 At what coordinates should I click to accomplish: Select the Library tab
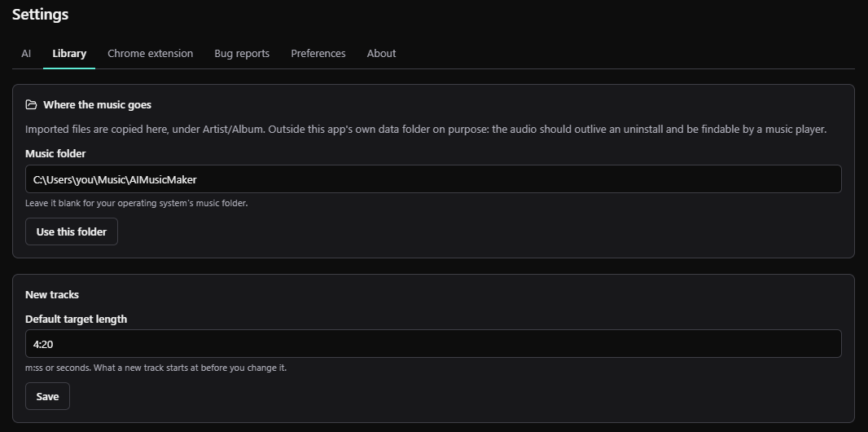click(x=69, y=54)
